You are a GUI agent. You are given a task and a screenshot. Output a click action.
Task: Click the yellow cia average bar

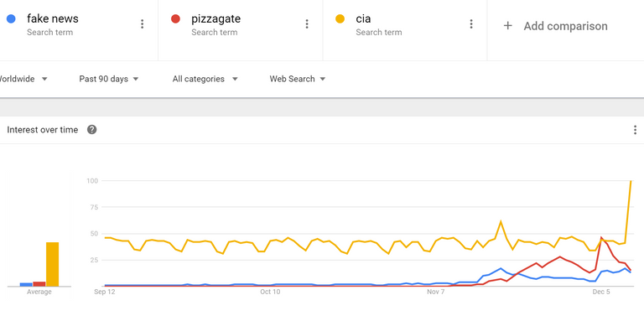pyautogui.click(x=52, y=264)
